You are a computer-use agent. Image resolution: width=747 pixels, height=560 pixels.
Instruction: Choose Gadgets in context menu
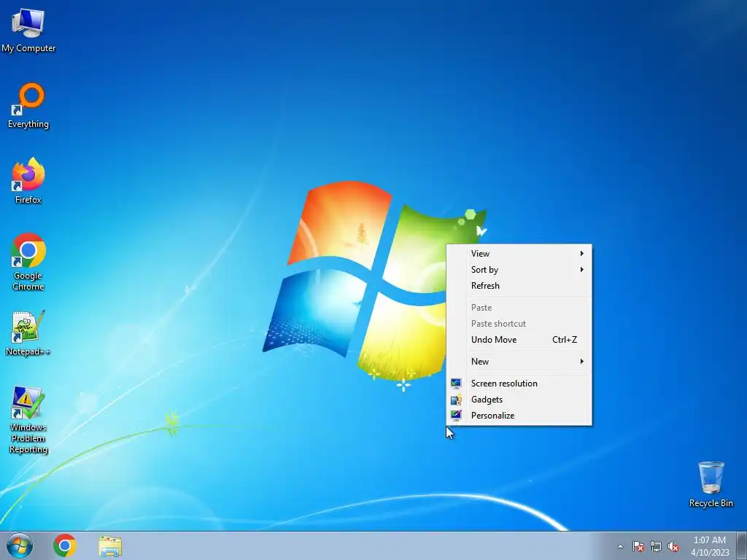point(519,400)
